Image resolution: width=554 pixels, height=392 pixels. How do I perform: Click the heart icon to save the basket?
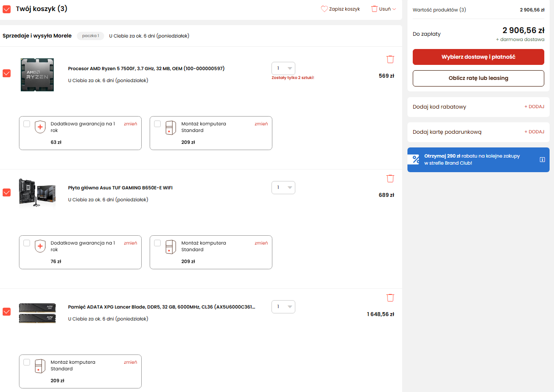[324, 9]
